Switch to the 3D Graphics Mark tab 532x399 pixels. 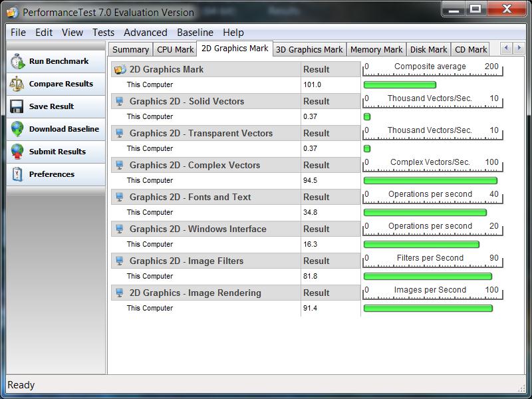coord(309,49)
